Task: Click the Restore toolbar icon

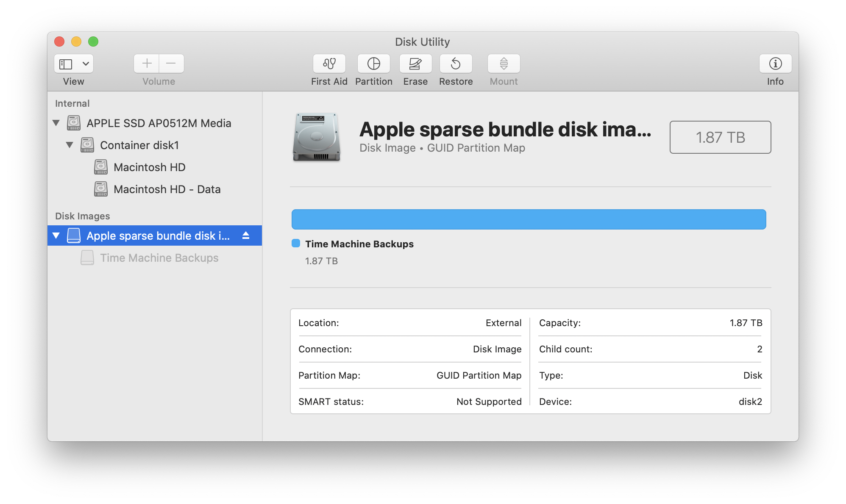Action: point(456,64)
